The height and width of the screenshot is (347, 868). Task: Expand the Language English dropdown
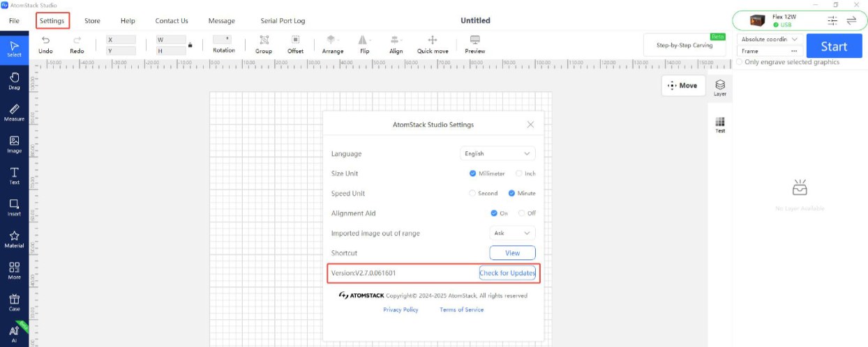pos(498,153)
